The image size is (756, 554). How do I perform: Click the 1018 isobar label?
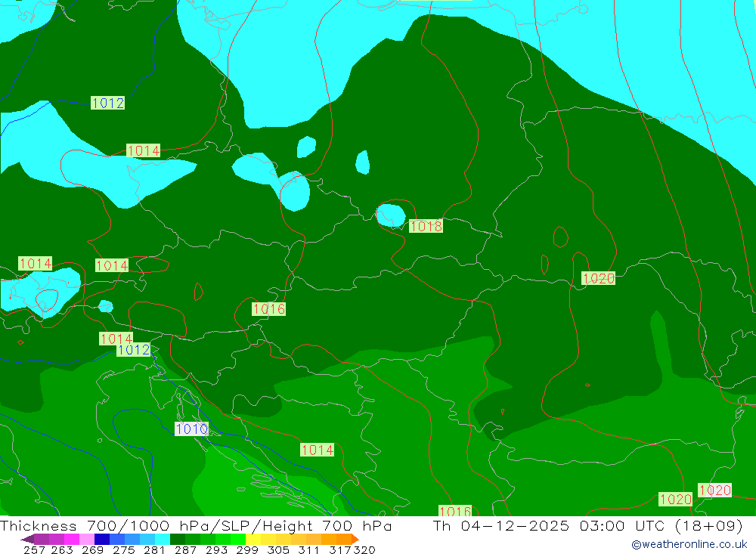pos(426,226)
